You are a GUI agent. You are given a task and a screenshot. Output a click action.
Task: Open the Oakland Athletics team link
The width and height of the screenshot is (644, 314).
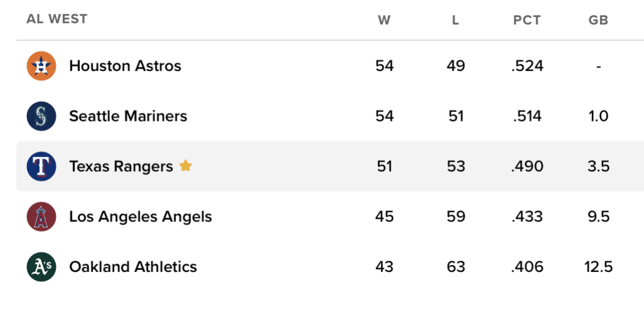point(133,267)
